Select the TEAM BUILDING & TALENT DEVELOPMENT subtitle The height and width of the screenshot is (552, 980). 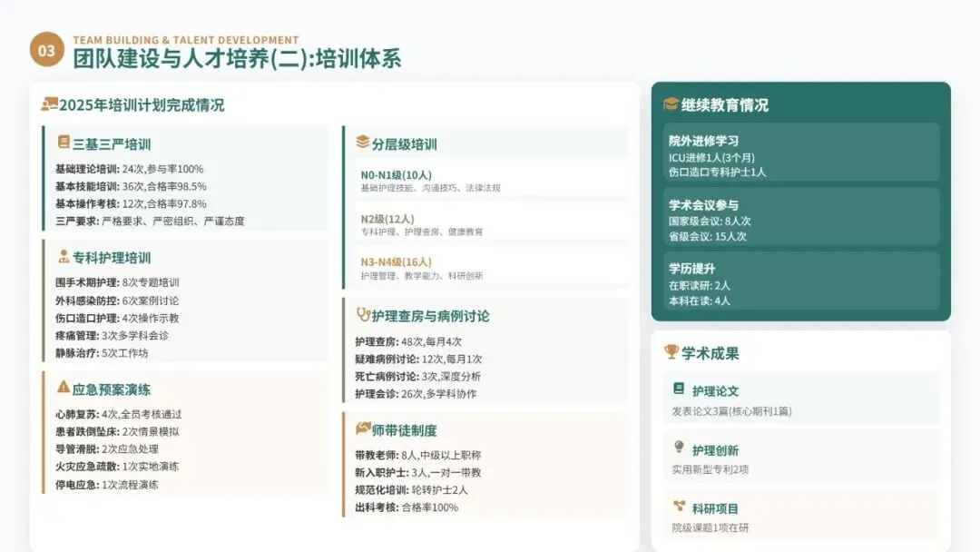point(186,40)
